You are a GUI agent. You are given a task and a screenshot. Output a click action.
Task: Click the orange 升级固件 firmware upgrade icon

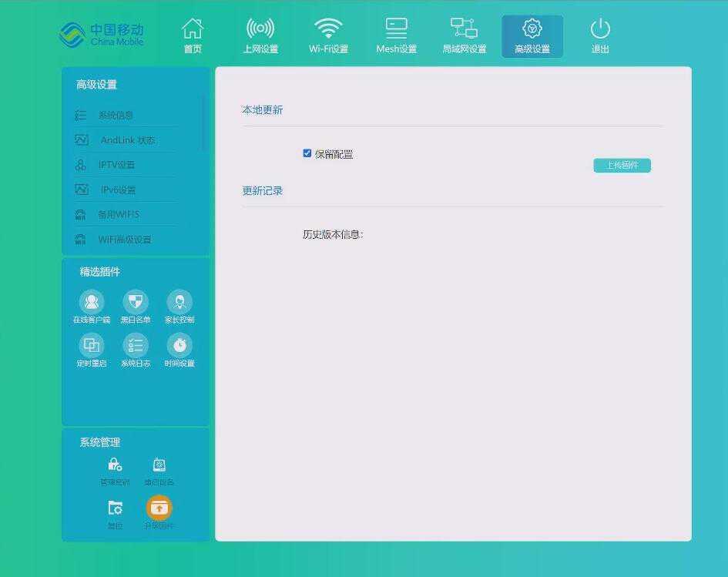coord(159,507)
